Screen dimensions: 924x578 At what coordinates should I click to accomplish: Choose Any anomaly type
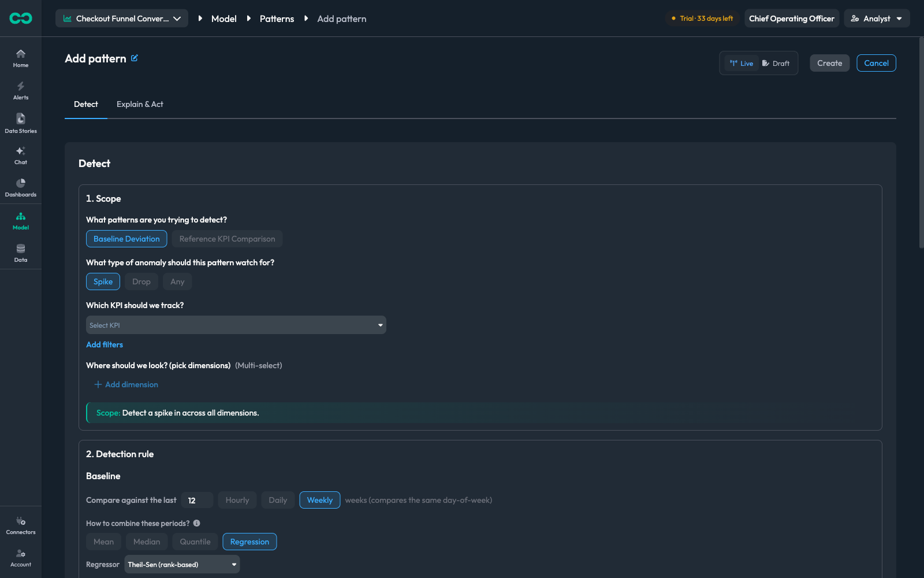pos(177,281)
